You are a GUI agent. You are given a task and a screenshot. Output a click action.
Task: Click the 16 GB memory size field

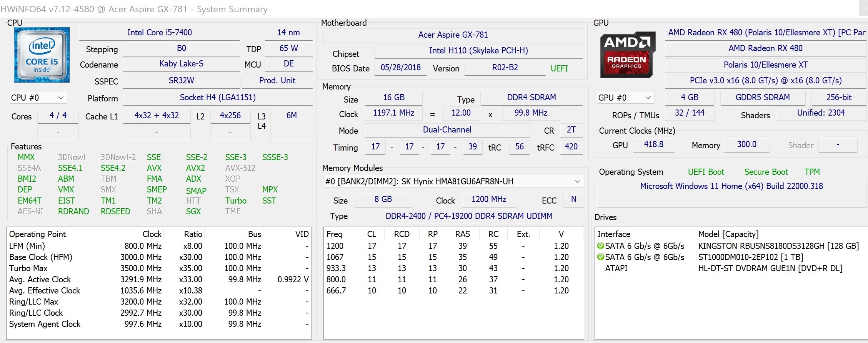(x=394, y=98)
